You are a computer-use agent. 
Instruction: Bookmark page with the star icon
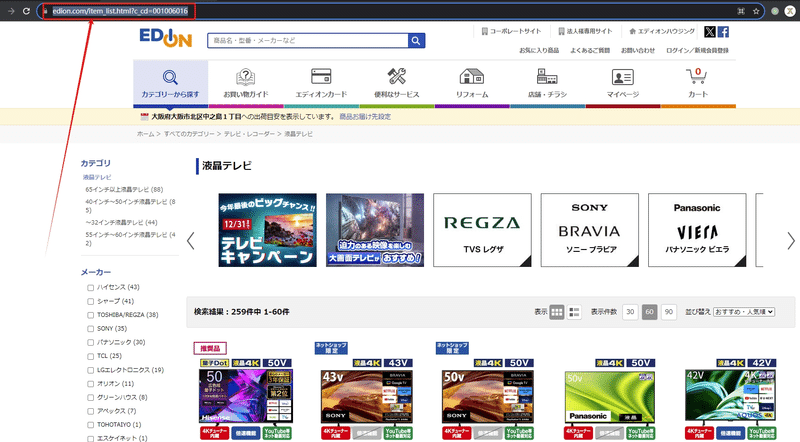tap(756, 11)
